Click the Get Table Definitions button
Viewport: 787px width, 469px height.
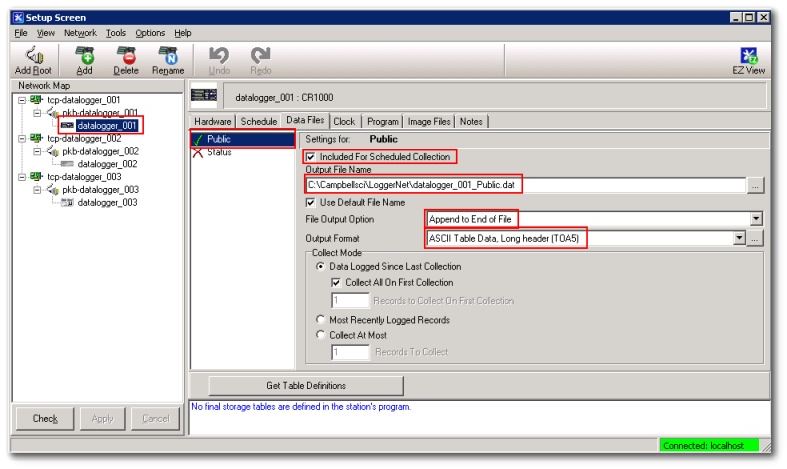(x=306, y=385)
